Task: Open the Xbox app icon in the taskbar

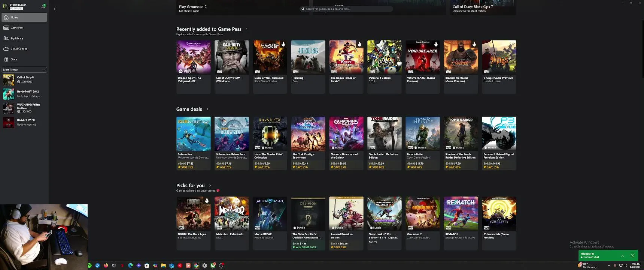Action: coord(213,265)
